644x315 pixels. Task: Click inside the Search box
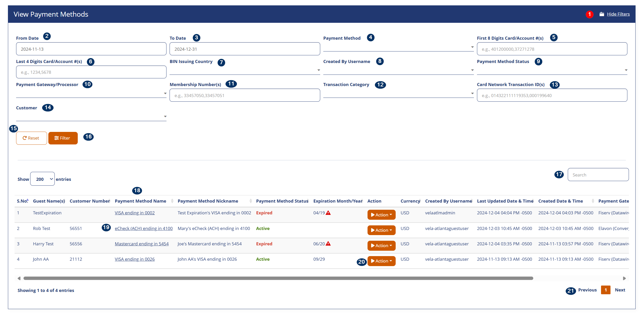pyautogui.click(x=598, y=174)
